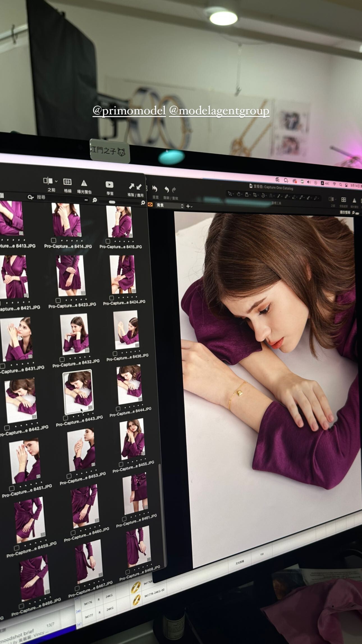Viewport: 362px width, 644px height.
Task: Open the Learn (學習) play icon
Action: click(109, 185)
